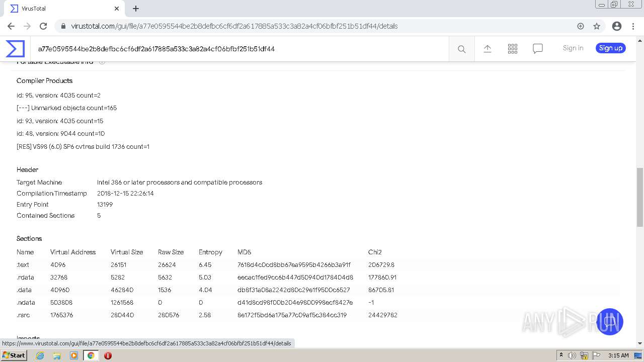This screenshot has width=644, height=362.
Task: Click the Show desktop button
Action: (x=638, y=355)
